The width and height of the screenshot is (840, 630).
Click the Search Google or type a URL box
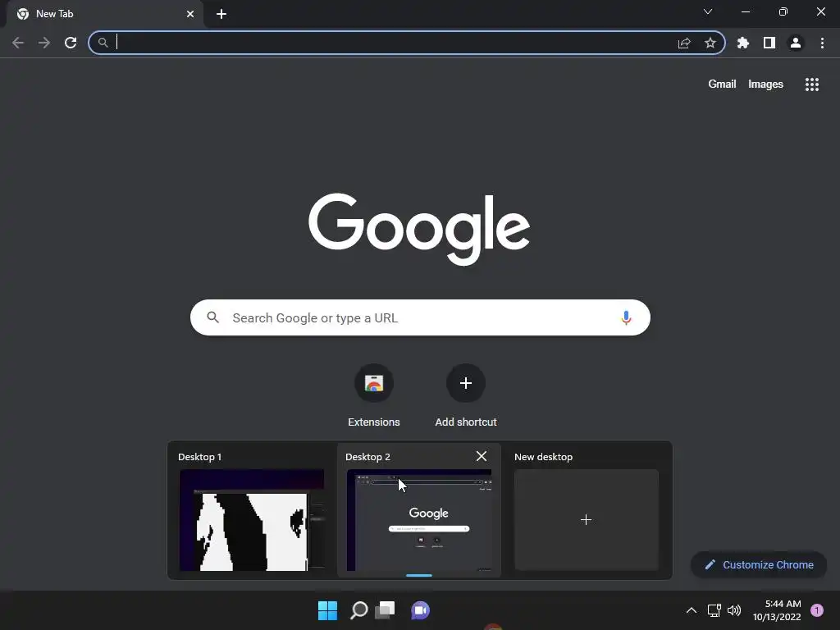[420, 317]
